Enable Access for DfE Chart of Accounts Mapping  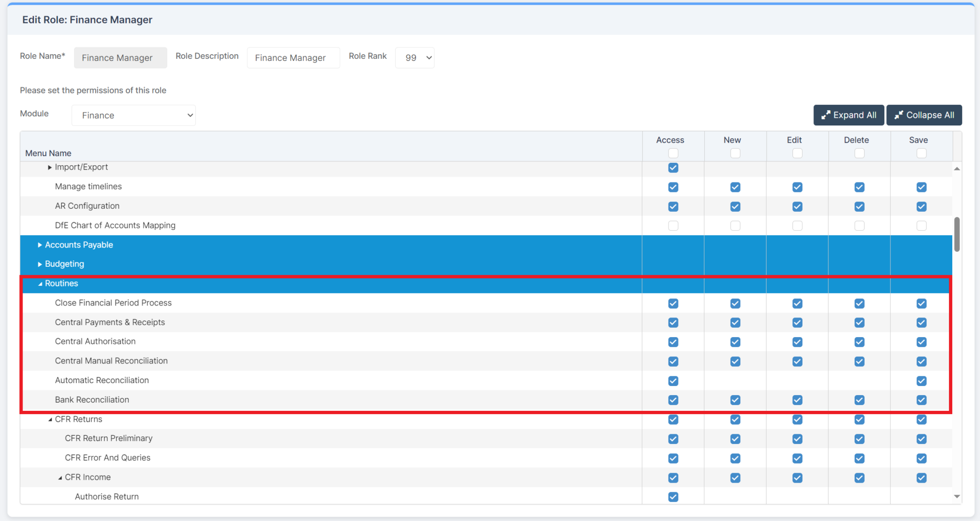[673, 226]
